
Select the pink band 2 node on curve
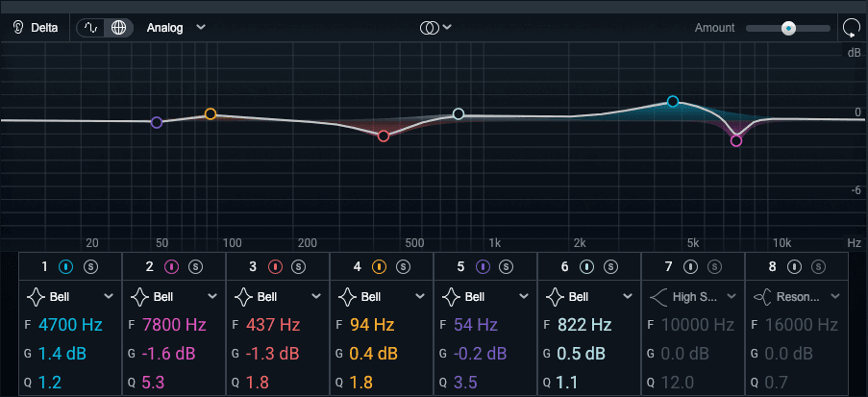click(735, 140)
